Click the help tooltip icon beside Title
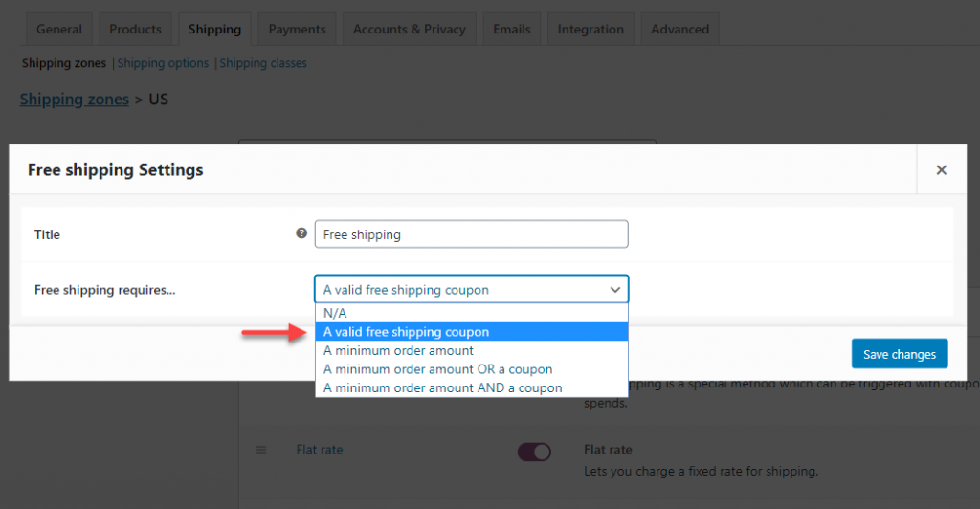980x509 pixels. 302,233
